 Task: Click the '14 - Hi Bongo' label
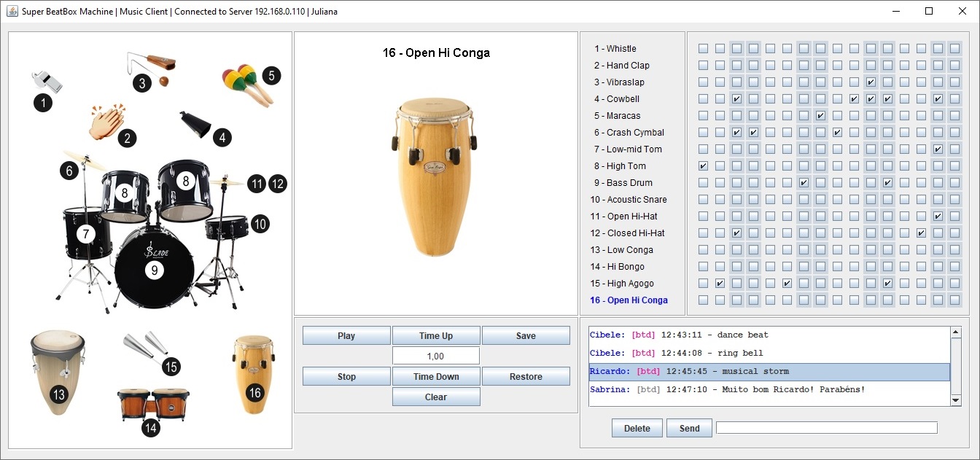(618, 267)
